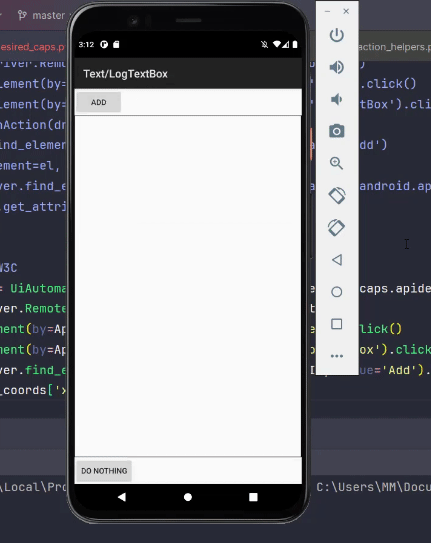Raise volume with emulator volume up icon

[x=336, y=67]
